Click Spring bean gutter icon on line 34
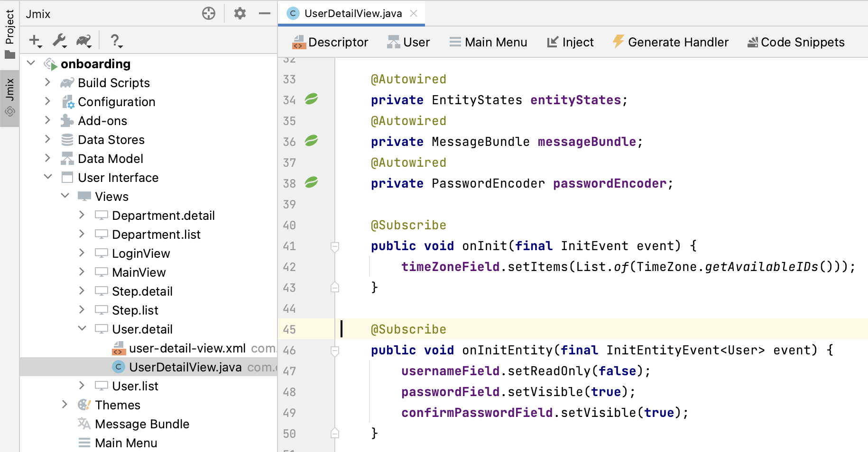 click(x=311, y=99)
